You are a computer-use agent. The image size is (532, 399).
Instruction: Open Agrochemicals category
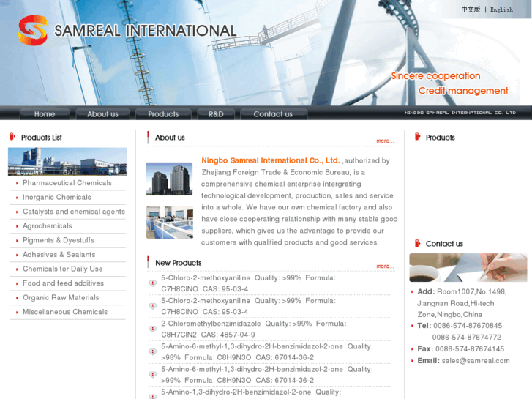pyautogui.click(x=47, y=225)
